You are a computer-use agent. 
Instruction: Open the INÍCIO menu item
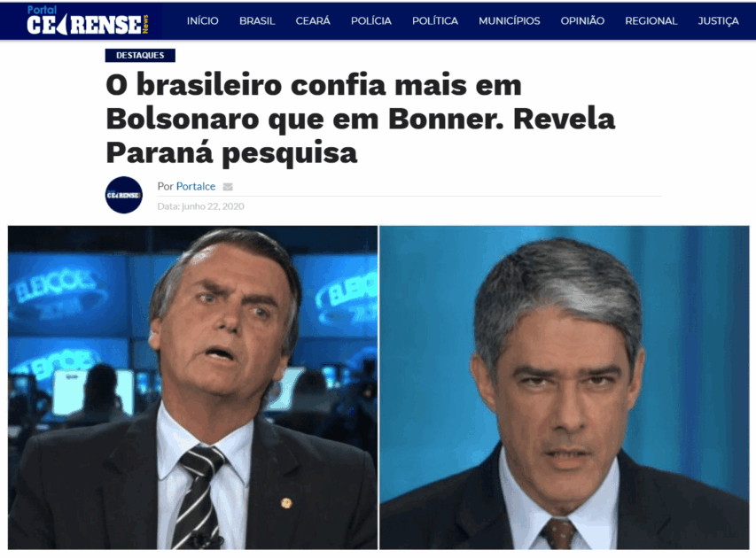click(x=202, y=20)
